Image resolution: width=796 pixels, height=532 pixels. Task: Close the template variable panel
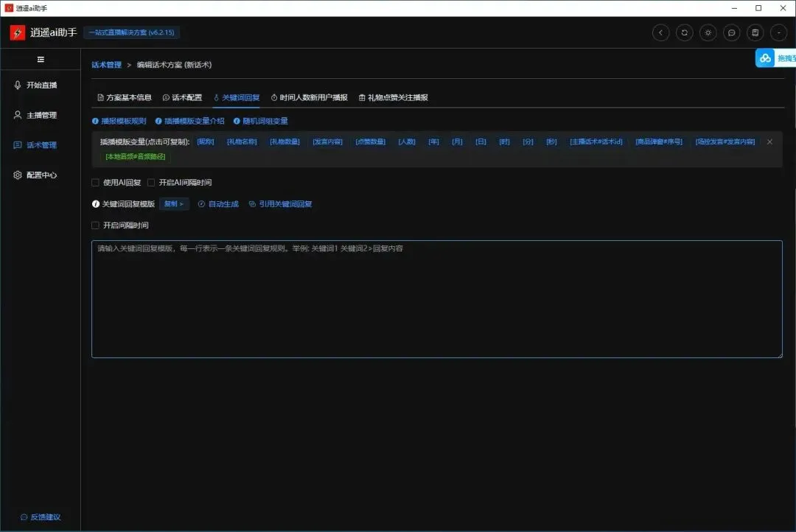click(x=769, y=141)
